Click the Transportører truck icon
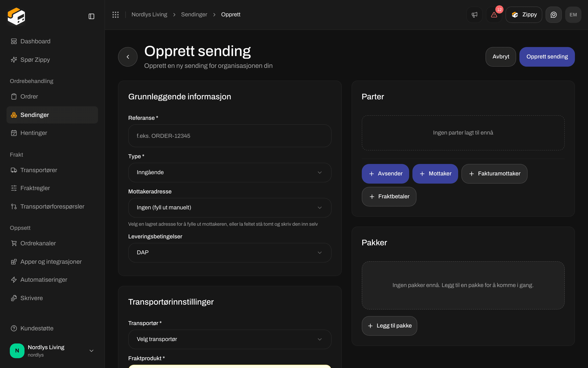This screenshot has width=588, height=368. [14, 170]
